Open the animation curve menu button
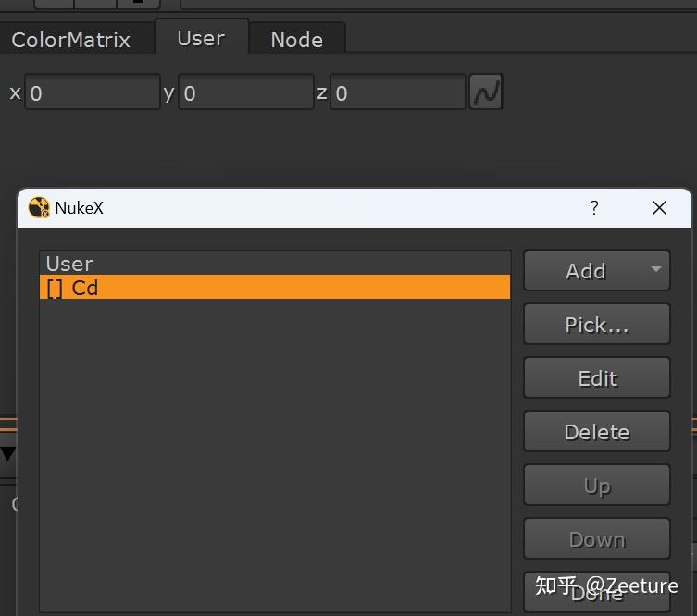 tap(486, 92)
